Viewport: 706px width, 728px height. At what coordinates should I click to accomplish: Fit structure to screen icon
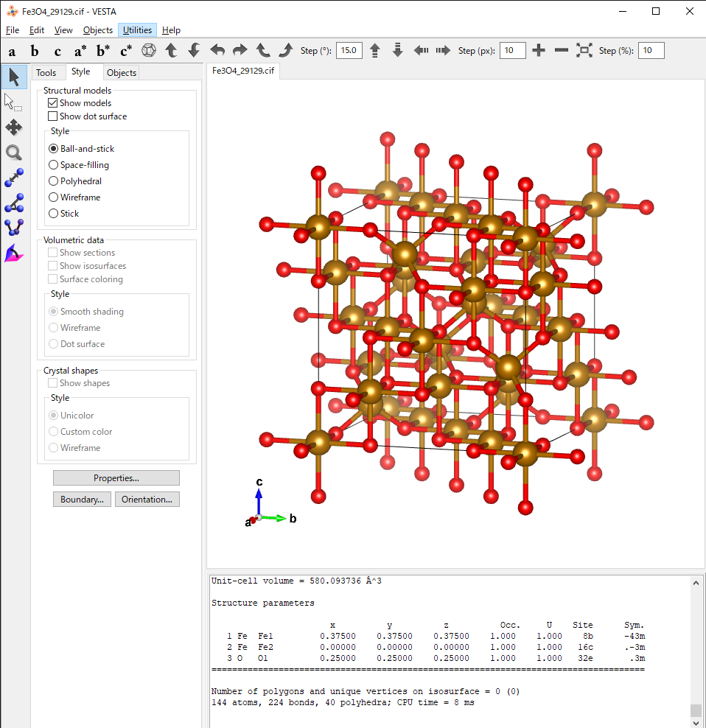coord(584,50)
